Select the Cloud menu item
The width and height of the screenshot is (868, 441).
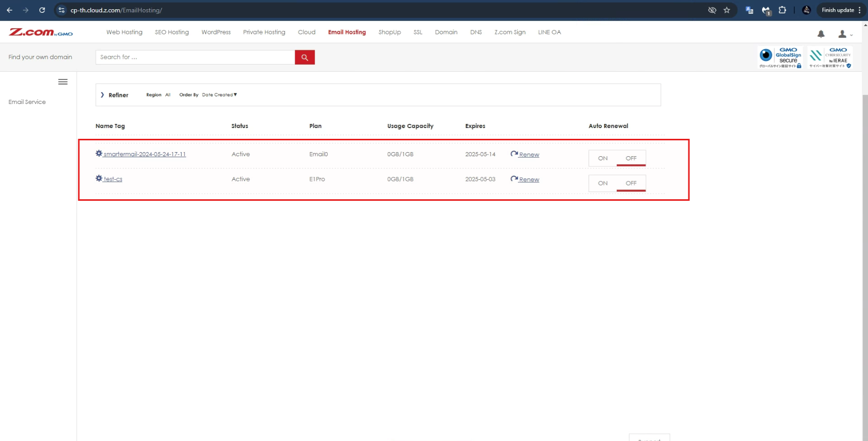(x=307, y=32)
